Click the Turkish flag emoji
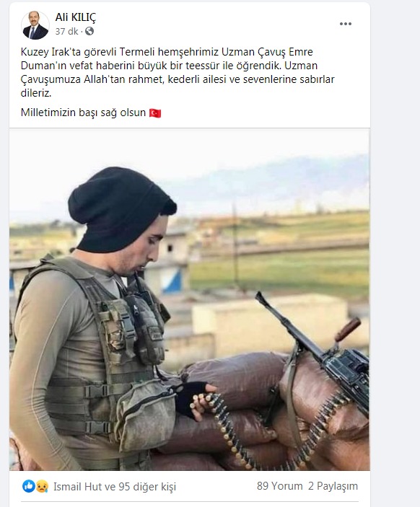The width and height of the screenshot is (420, 507). (155, 113)
